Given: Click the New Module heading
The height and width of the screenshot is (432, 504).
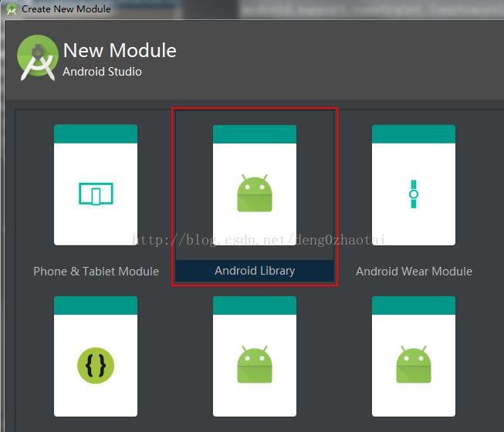Looking at the screenshot, I should tap(120, 50).
